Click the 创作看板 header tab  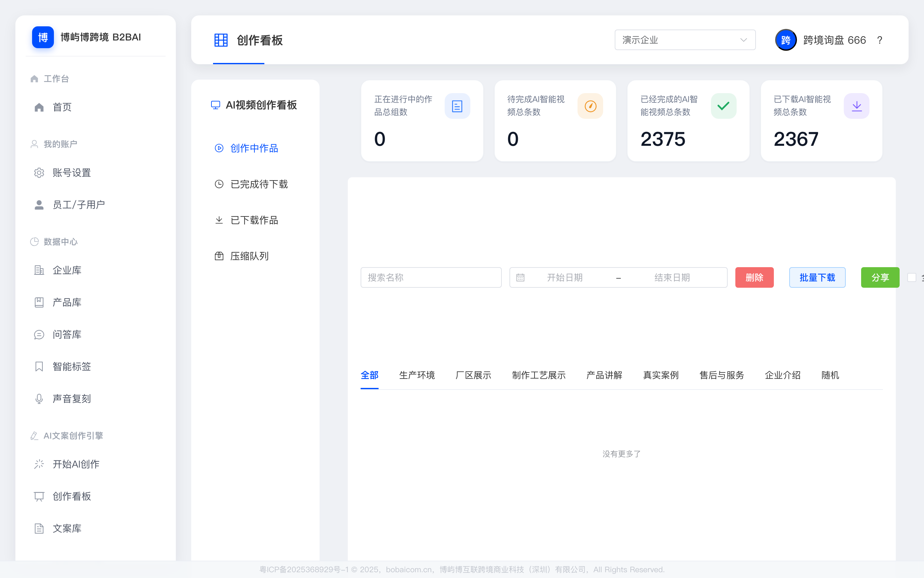[248, 40]
